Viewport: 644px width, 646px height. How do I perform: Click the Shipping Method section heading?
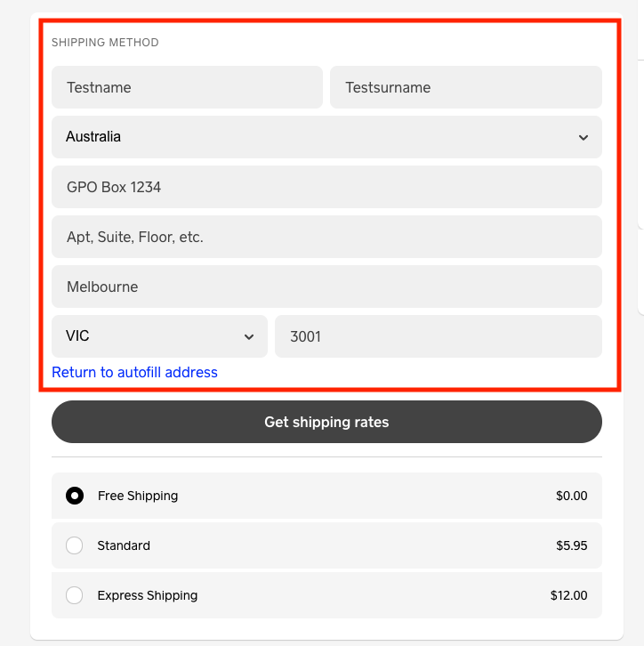[x=105, y=43]
